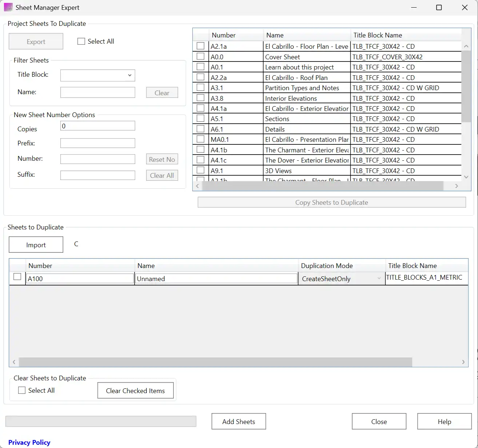478x448 pixels.
Task: Tick the checkbox for sheet A100 row
Action: point(17,277)
